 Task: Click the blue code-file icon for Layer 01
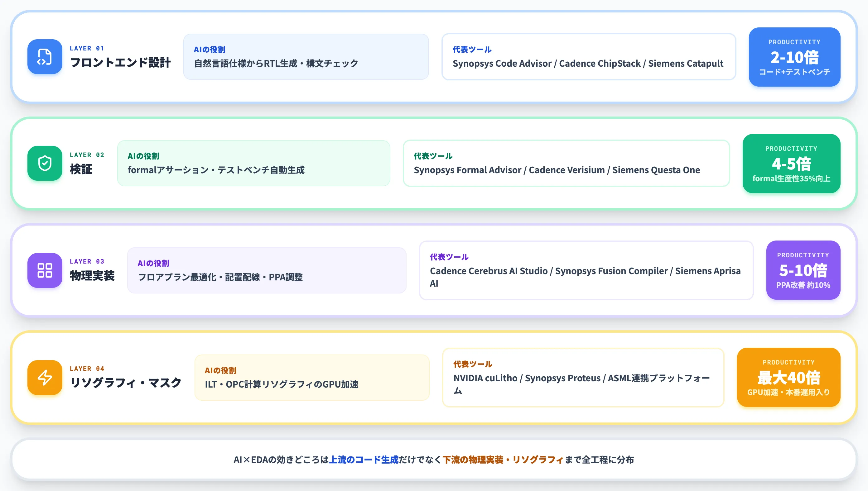tap(45, 57)
